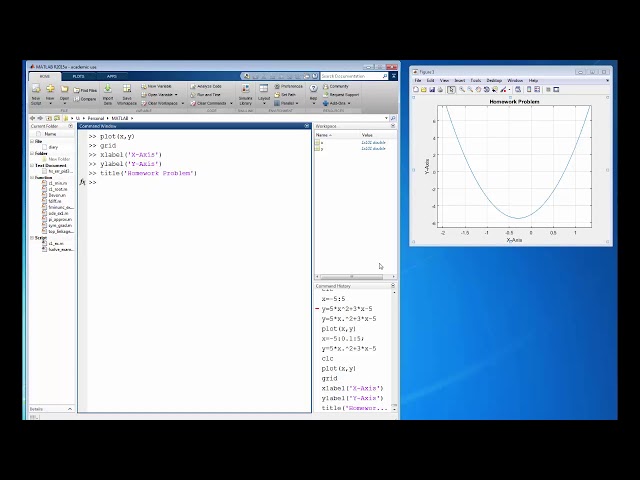The height and width of the screenshot is (480, 640).
Task: Click the Find Files icon
Action: coord(76,90)
